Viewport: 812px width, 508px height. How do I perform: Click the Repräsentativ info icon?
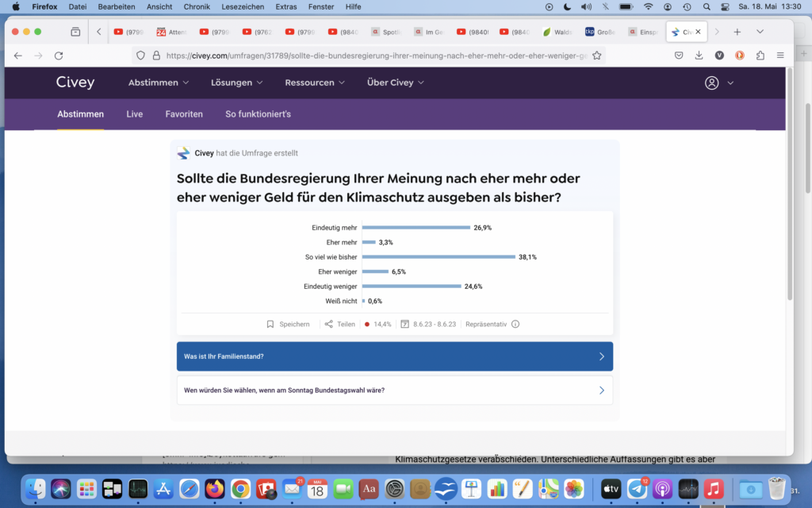coord(515,324)
